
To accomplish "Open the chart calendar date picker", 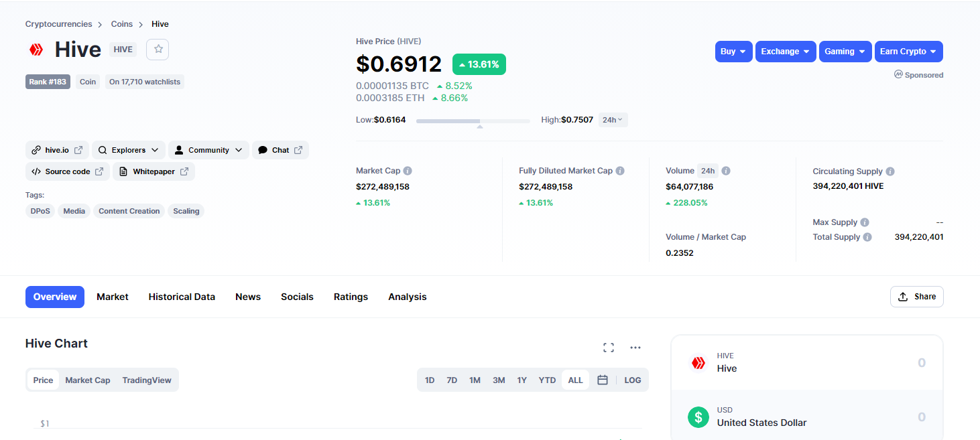I will coord(603,380).
